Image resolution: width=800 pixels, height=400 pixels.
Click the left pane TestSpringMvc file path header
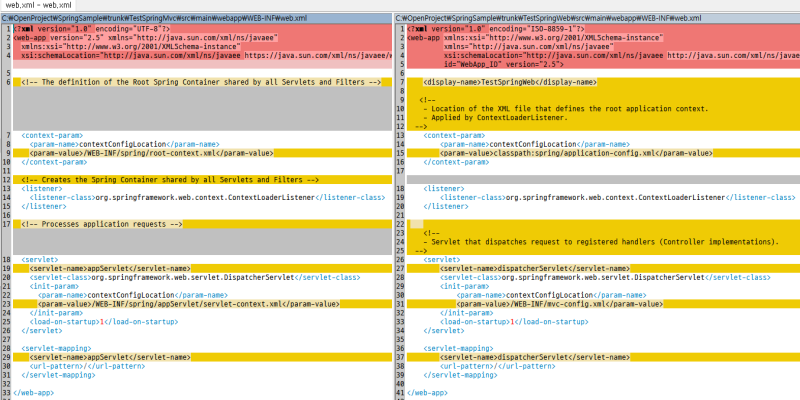(x=196, y=18)
